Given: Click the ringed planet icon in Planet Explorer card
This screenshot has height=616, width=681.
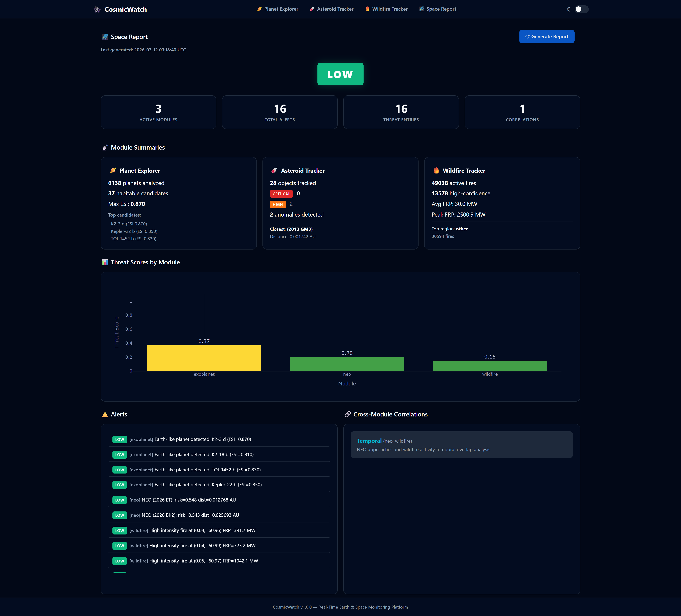Looking at the screenshot, I should 113,170.
